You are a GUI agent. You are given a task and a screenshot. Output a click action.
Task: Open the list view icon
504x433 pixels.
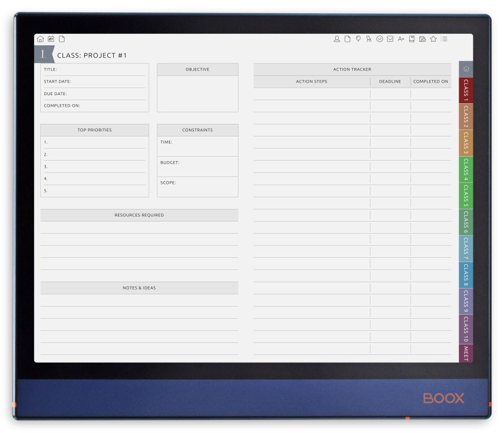pos(444,39)
